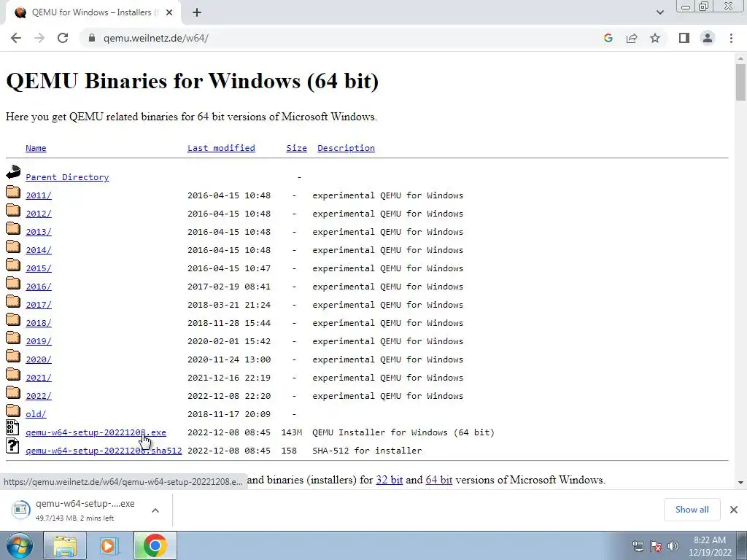The image size is (747, 560).
Task: Open the 2016/ folder link
Action: point(39,287)
